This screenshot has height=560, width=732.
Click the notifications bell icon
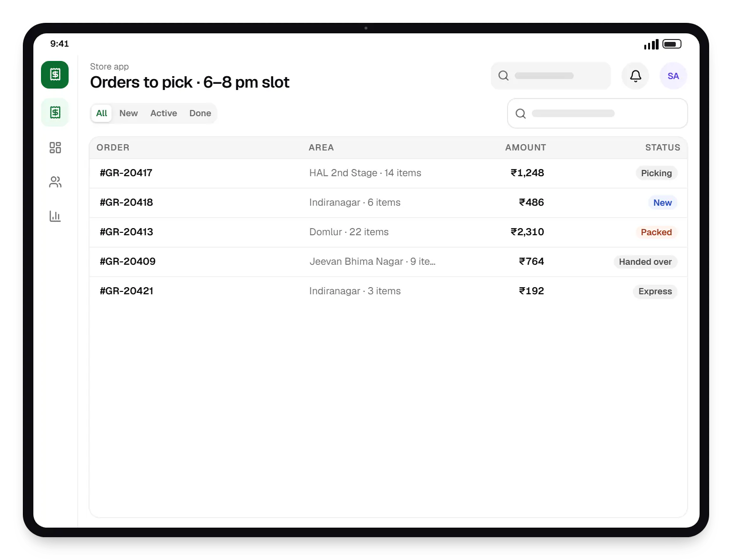point(635,76)
